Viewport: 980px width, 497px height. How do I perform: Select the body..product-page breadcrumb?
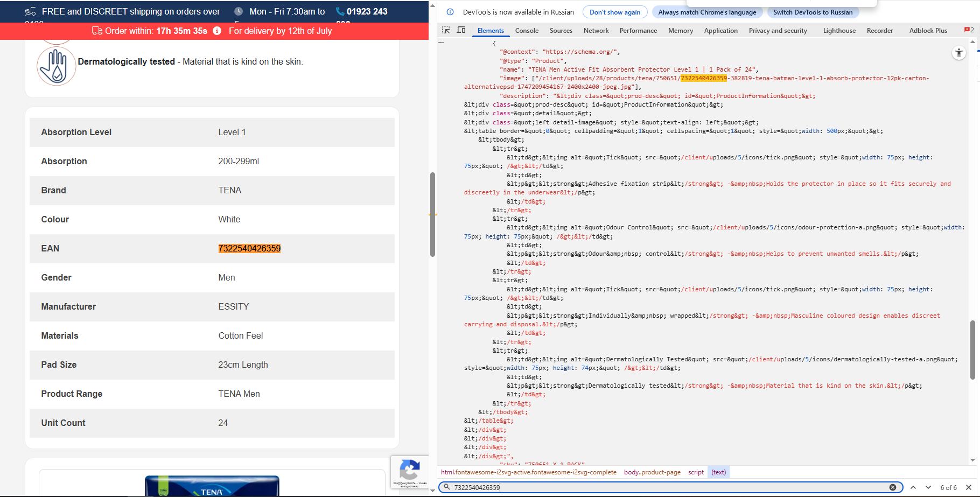652,472
